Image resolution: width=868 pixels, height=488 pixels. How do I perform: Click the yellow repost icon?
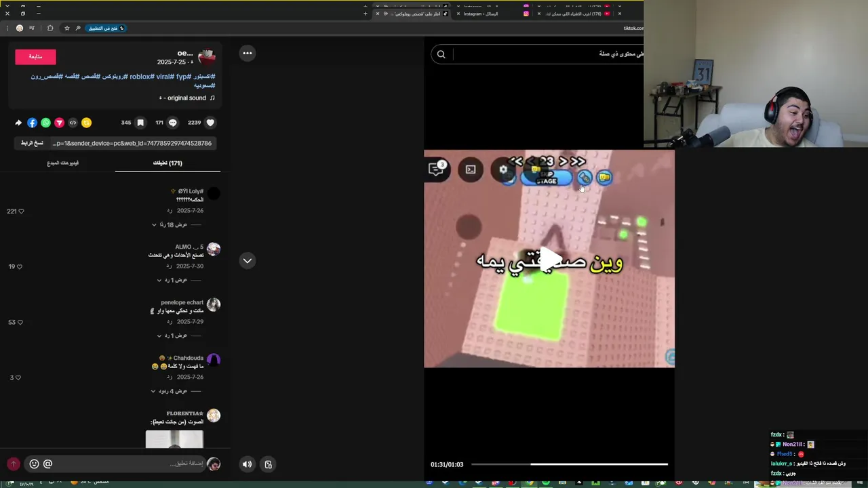[86, 123]
